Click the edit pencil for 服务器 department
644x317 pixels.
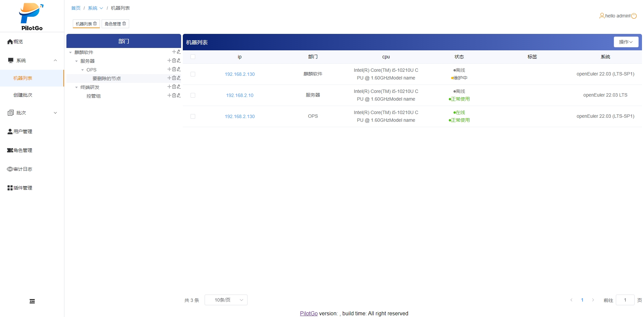tap(179, 60)
